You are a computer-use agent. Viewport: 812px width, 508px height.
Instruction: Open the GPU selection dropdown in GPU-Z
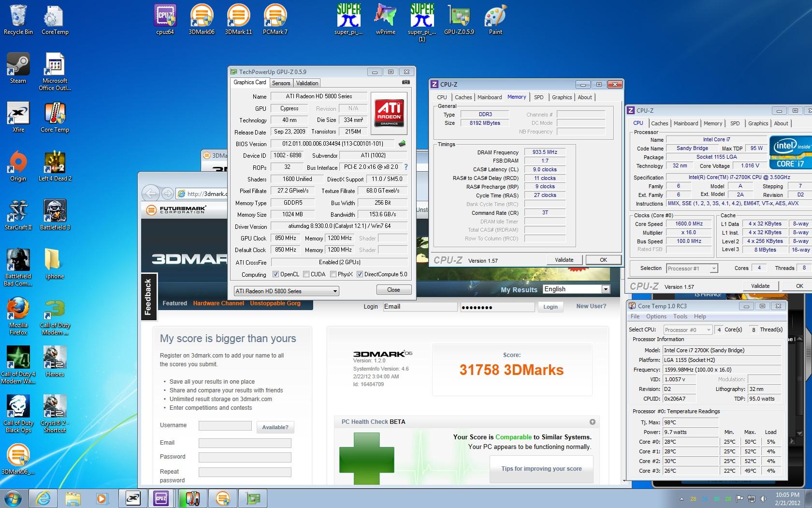(286, 291)
